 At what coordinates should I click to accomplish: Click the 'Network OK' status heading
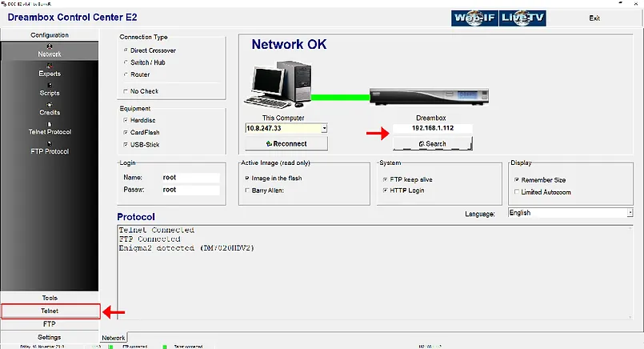coord(289,44)
